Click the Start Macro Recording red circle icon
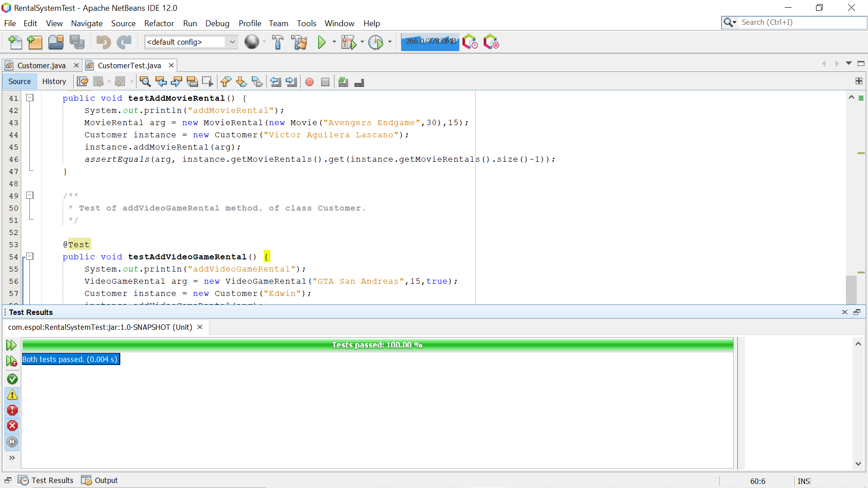The width and height of the screenshot is (868, 488). coord(309,82)
